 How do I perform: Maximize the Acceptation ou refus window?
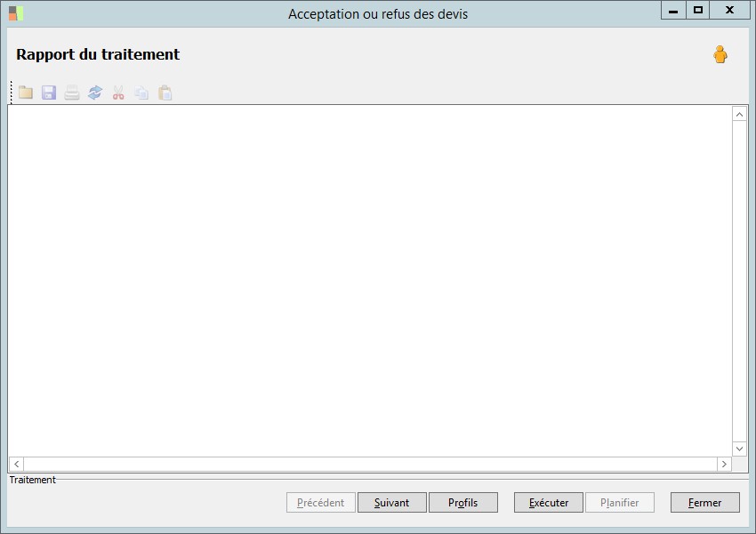pyautogui.click(x=697, y=11)
